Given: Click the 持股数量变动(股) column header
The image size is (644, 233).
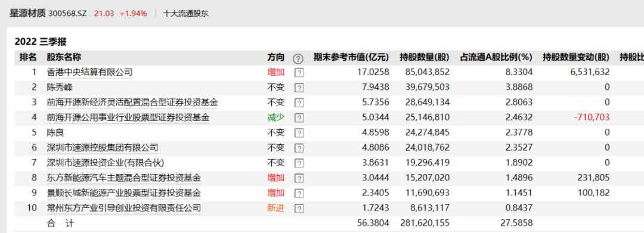Looking at the screenshot, I should click(576, 57).
